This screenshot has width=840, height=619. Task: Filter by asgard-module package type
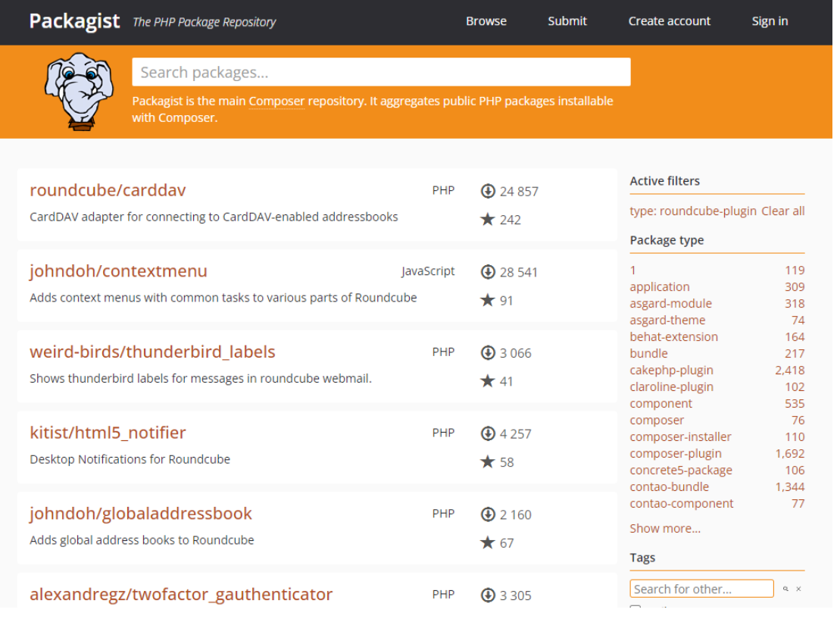point(671,303)
